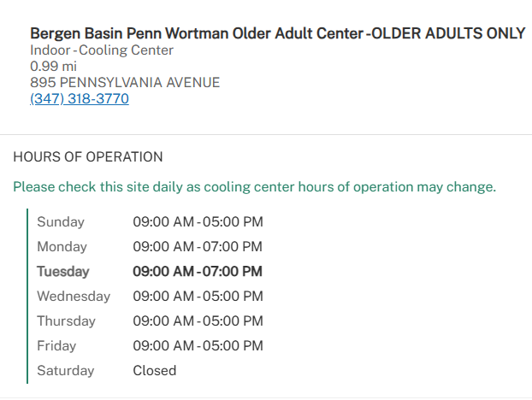Select the Friday day label
532x400 pixels.
56,346
